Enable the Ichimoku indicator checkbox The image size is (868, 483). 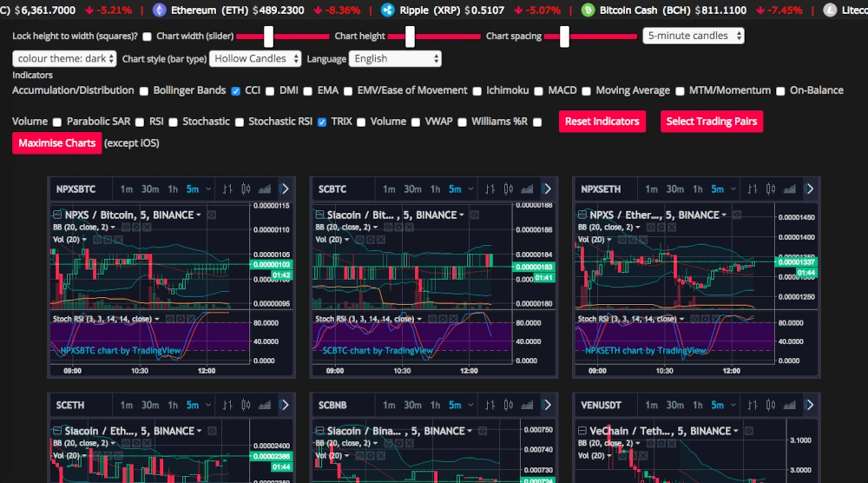pyautogui.click(x=539, y=91)
